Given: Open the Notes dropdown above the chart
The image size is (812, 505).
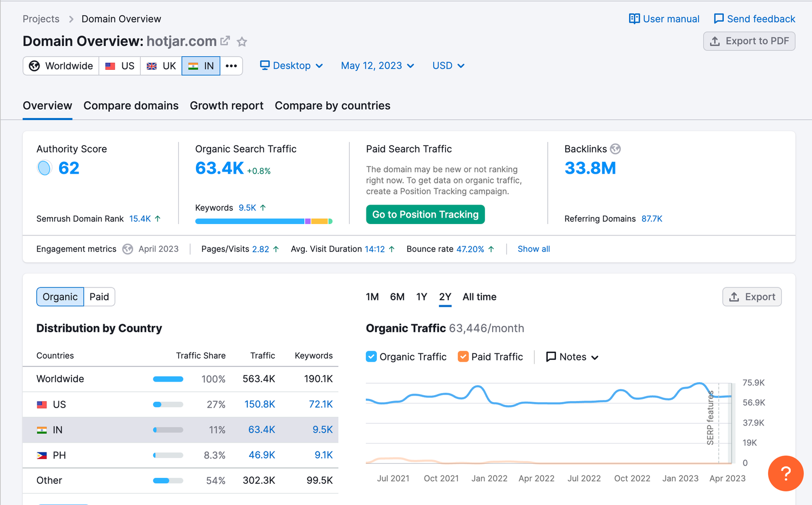Looking at the screenshot, I should 572,357.
